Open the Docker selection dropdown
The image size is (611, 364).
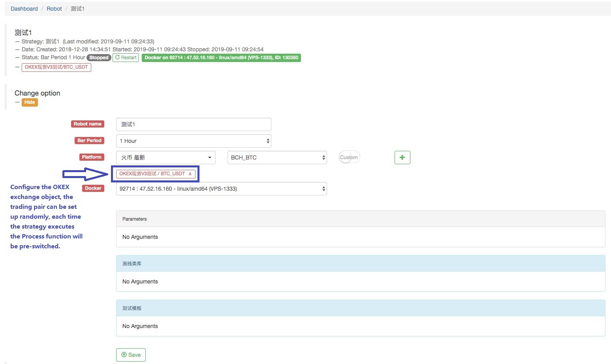pos(221,189)
